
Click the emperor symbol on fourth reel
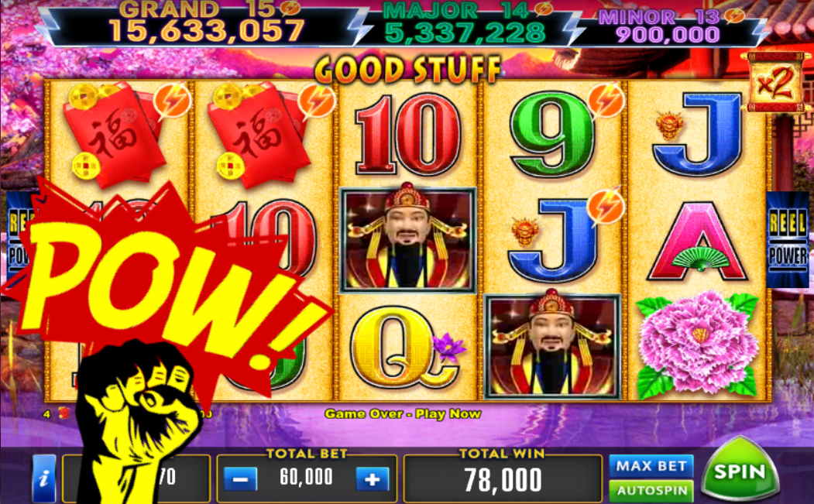coord(552,347)
